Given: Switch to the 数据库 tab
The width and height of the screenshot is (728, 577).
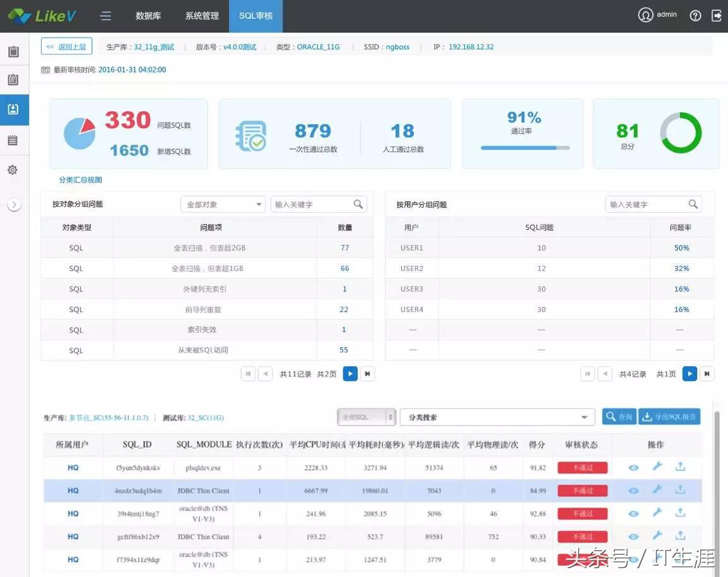Looking at the screenshot, I should (148, 15).
